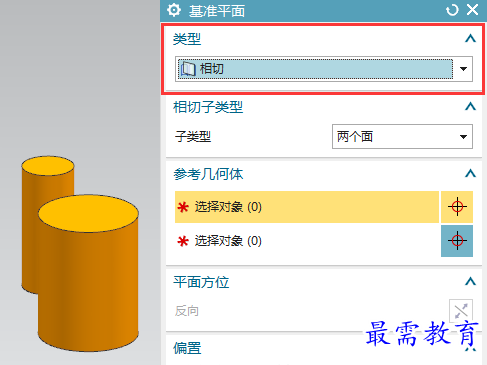Select the second 选择对象 (0) row

pos(307,241)
